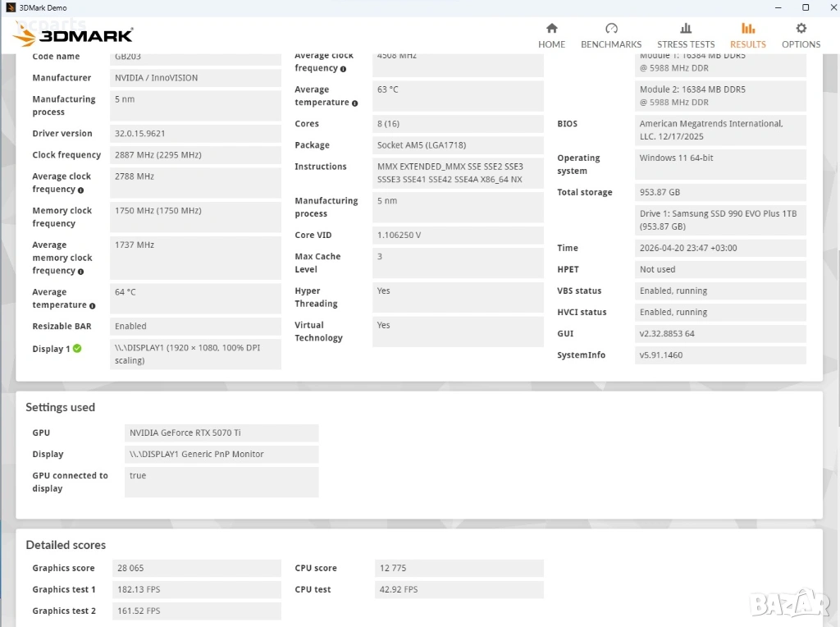Viewport: 840px width, 627px height.
Task: Open the HOME section house icon
Action: click(552, 29)
